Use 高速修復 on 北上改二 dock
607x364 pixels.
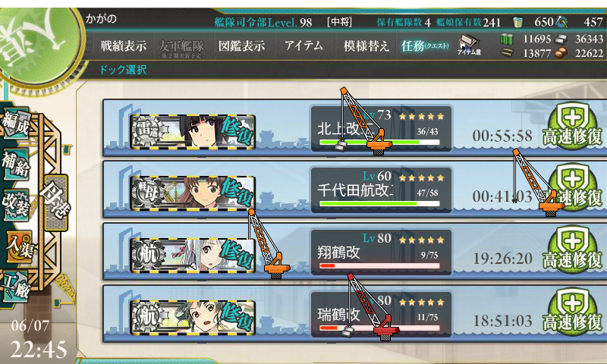(573, 126)
